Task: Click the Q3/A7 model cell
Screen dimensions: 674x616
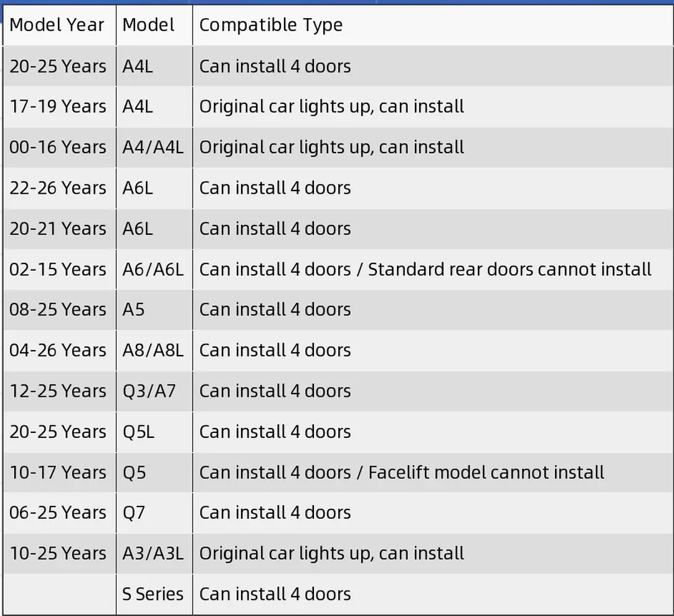Action: click(149, 391)
